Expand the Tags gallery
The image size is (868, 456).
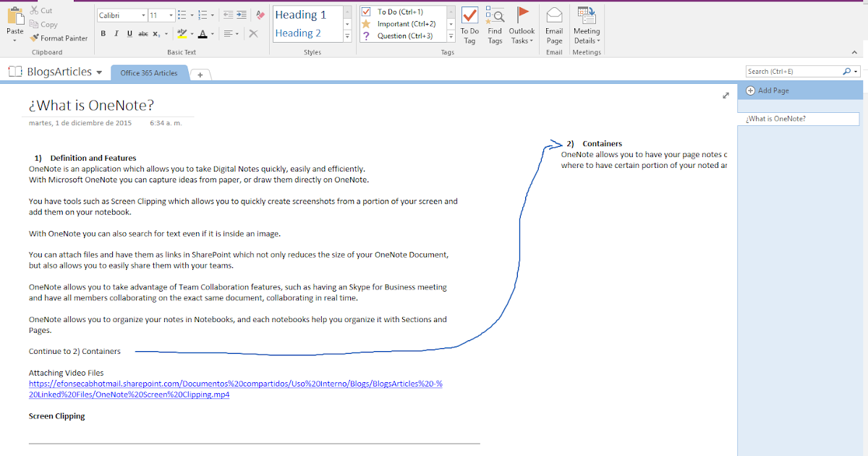pyautogui.click(x=451, y=36)
